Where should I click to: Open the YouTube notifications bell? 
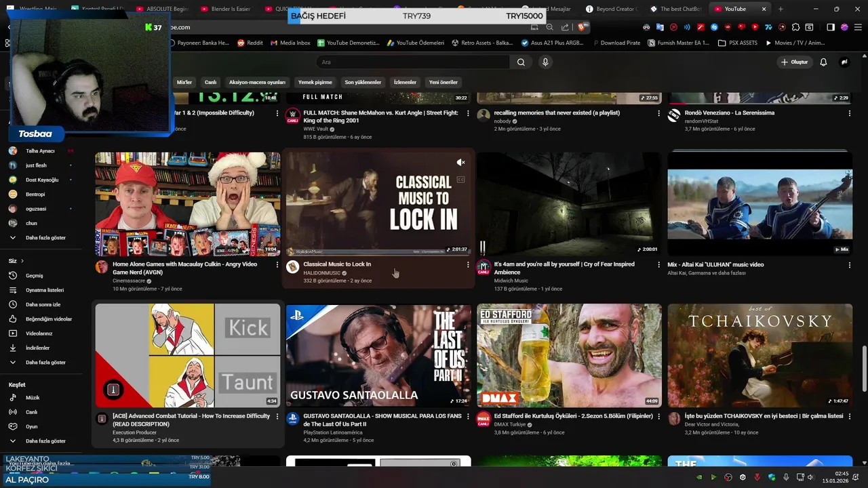point(823,62)
